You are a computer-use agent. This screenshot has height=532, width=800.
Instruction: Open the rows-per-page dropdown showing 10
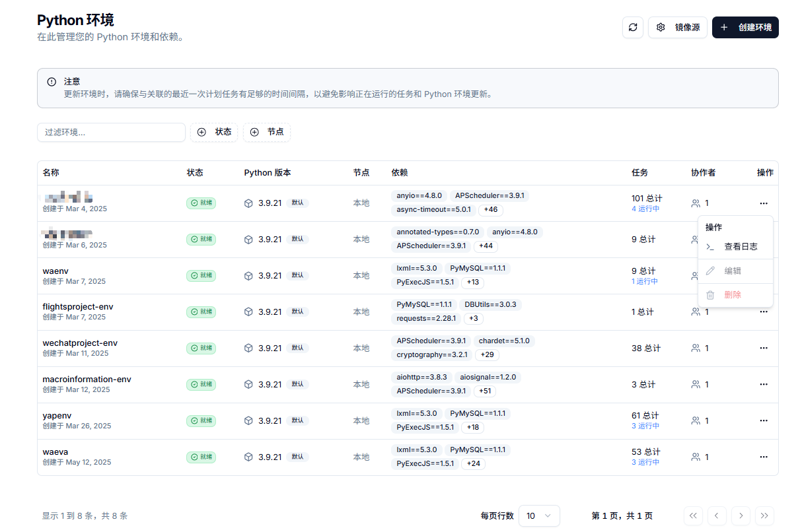click(539, 515)
